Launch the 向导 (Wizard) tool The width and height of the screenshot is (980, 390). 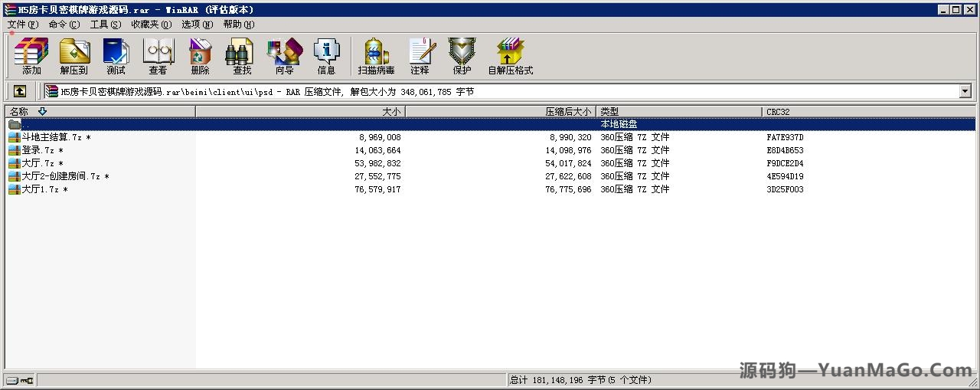click(x=284, y=56)
